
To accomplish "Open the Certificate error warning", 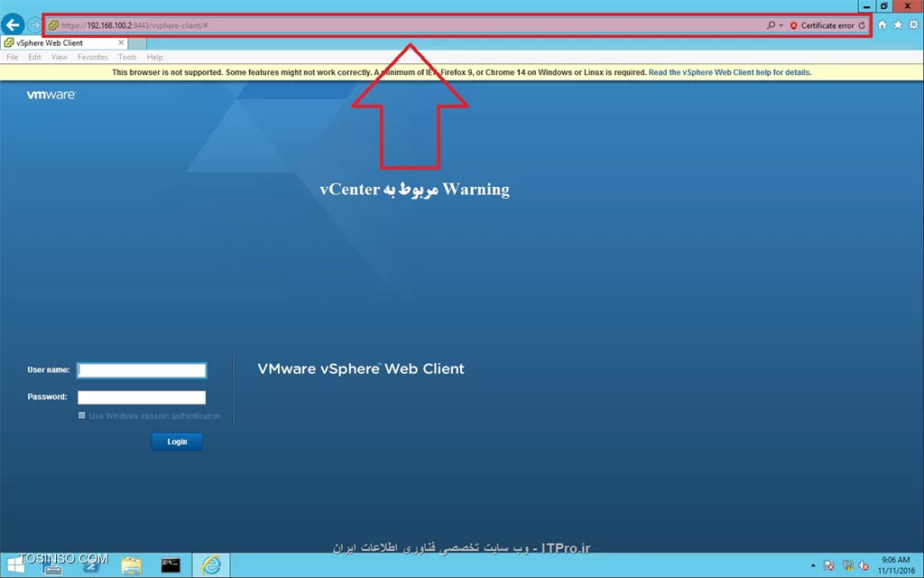I will tap(822, 25).
